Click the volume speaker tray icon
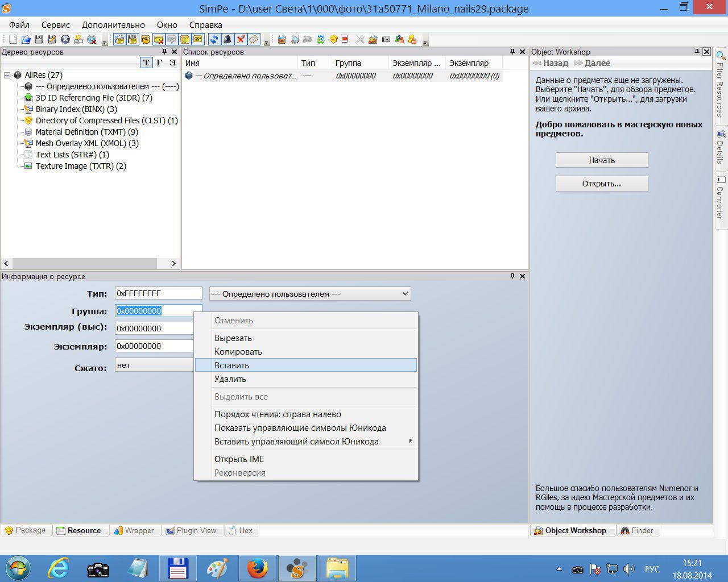The height and width of the screenshot is (582, 728). pyautogui.click(x=628, y=569)
